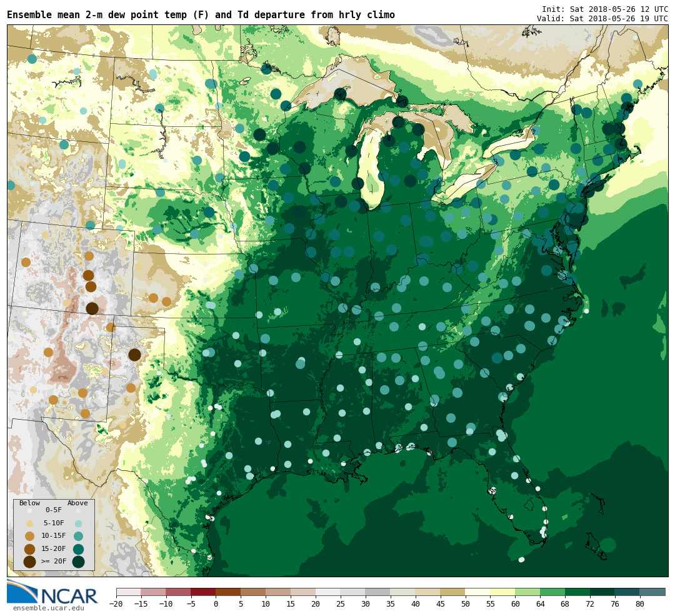Click color bar segment between 64 and 68
The width and height of the screenshot is (675, 616).
pyautogui.click(x=553, y=592)
